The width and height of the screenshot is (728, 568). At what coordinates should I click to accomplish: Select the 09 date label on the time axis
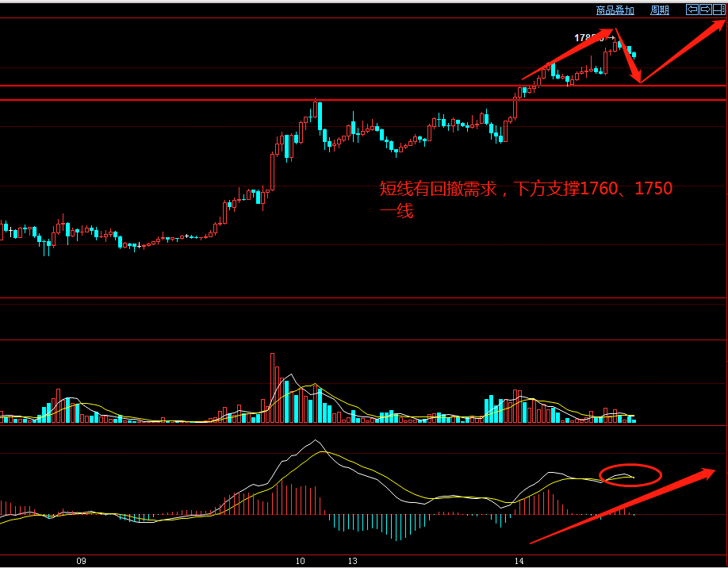(x=81, y=561)
